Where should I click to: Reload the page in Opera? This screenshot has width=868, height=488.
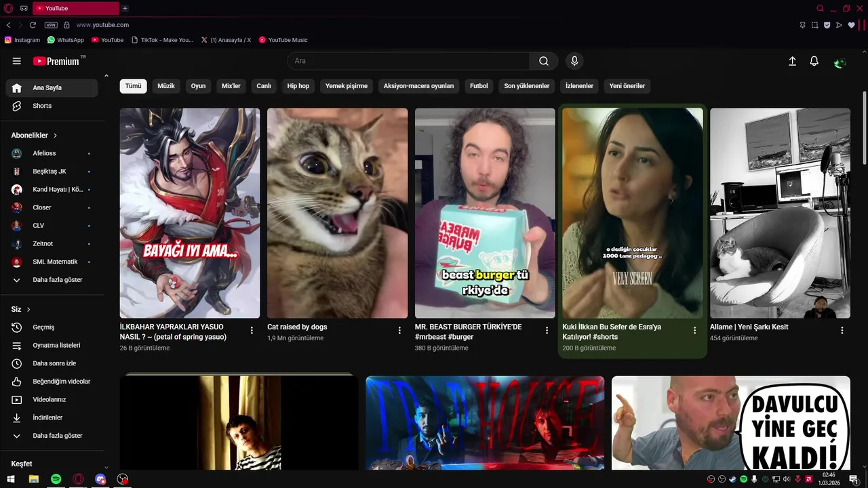[33, 25]
